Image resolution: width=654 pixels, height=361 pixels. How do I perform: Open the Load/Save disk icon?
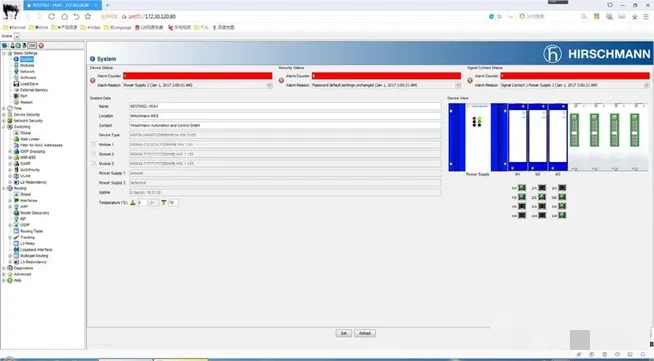point(16,84)
